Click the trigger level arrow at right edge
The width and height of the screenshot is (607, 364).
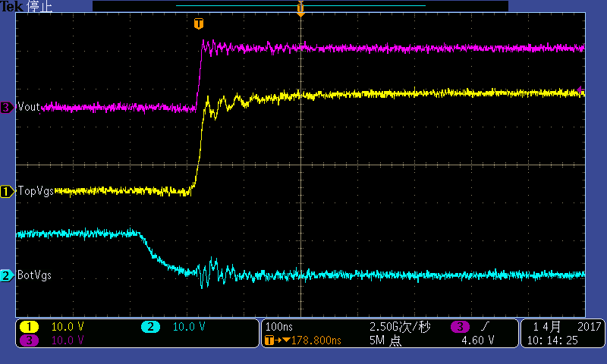(x=580, y=90)
